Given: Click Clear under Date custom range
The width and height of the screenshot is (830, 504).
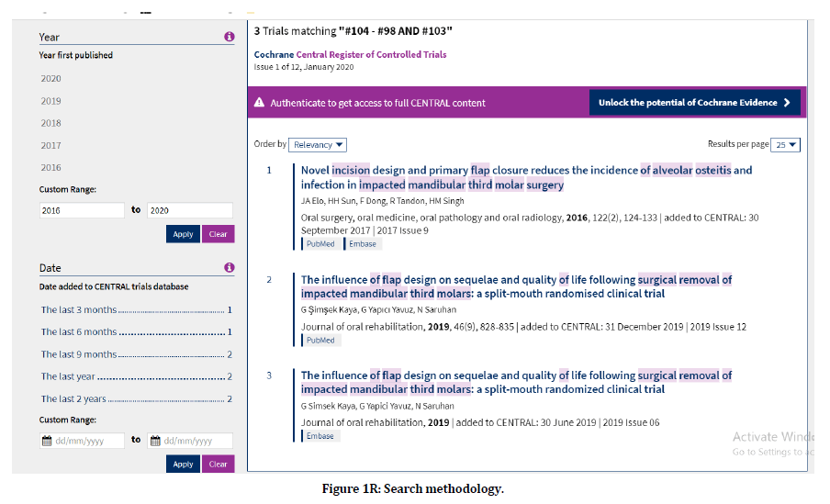Looking at the screenshot, I should point(218,464).
